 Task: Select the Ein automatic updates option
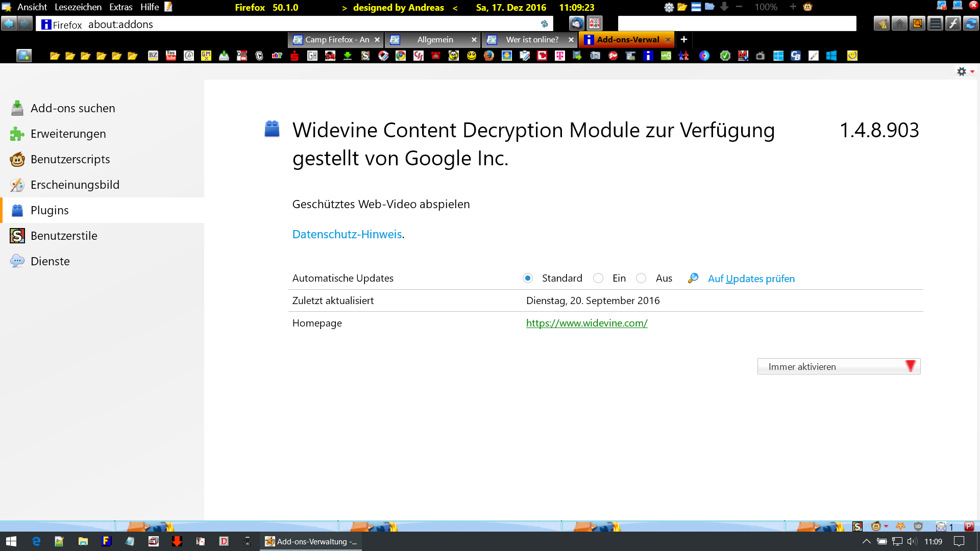point(598,278)
